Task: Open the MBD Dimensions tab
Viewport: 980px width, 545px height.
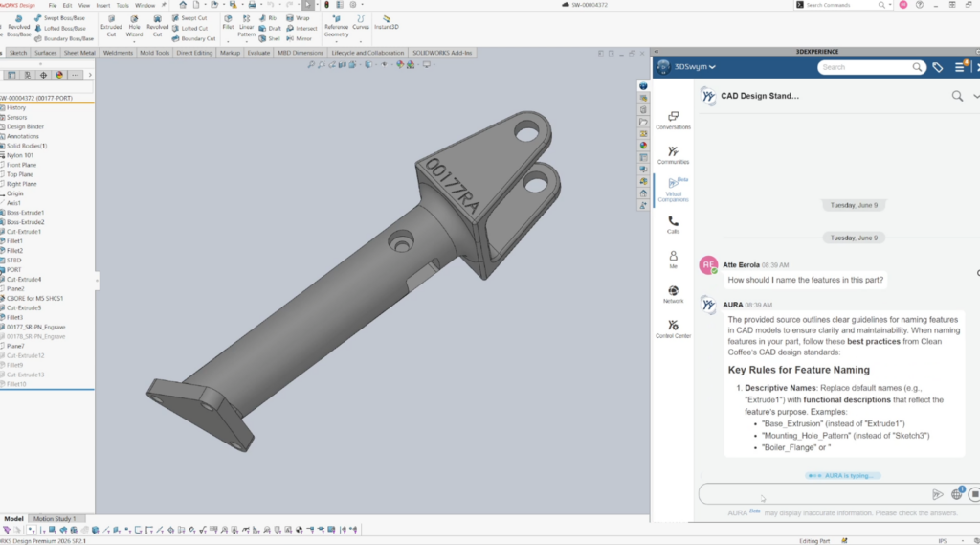Action: tap(300, 53)
